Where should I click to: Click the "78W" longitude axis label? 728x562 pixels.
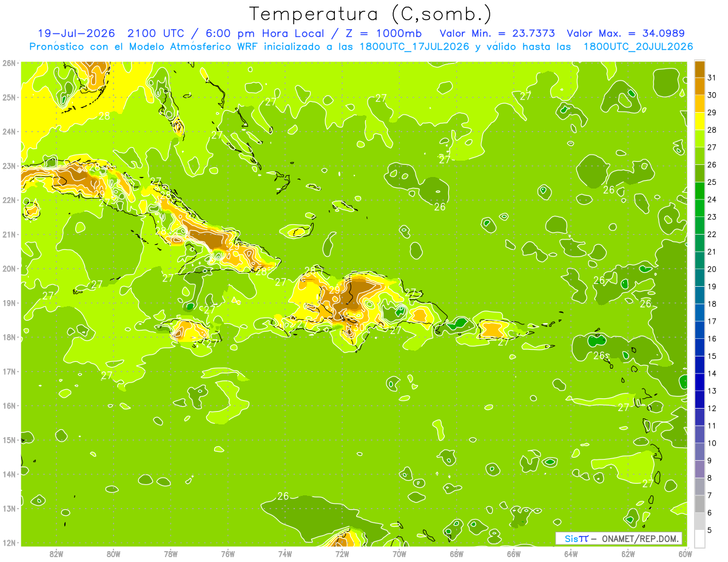tap(170, 554)
